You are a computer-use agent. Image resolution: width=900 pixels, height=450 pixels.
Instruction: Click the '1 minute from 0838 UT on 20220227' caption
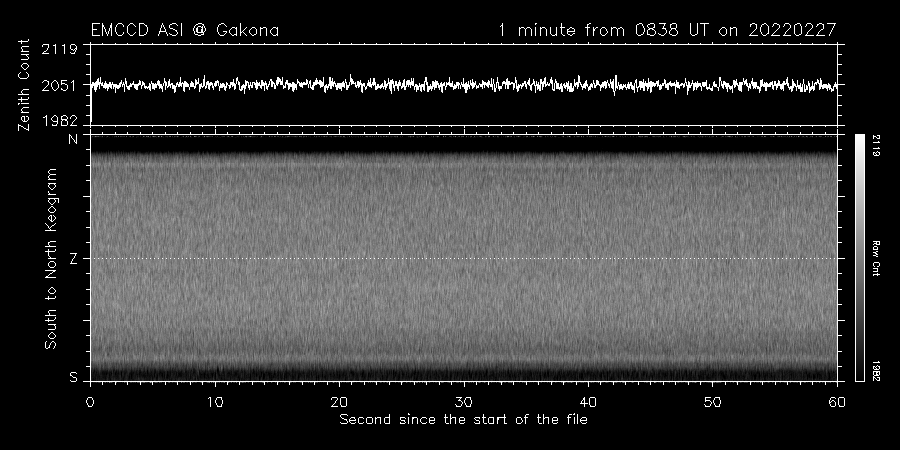coord(667,30)
